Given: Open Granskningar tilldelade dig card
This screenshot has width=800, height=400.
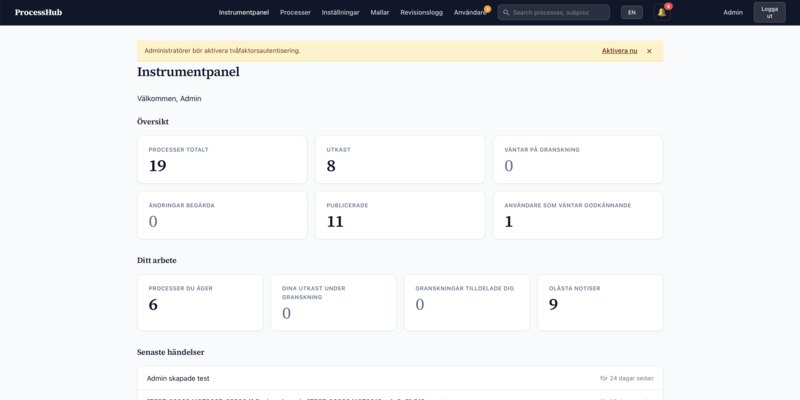Looking at the screenshot, I should pyautogui.click(x=467, y=303).
